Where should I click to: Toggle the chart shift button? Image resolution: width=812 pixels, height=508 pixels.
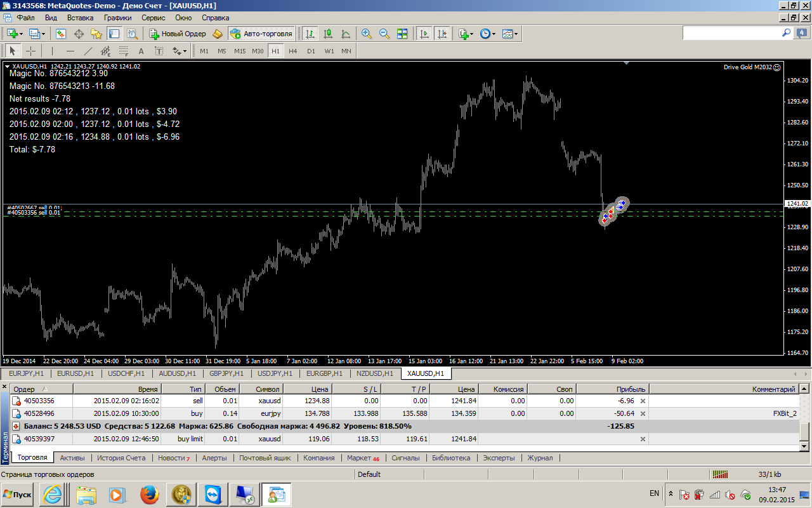(442, 34)
